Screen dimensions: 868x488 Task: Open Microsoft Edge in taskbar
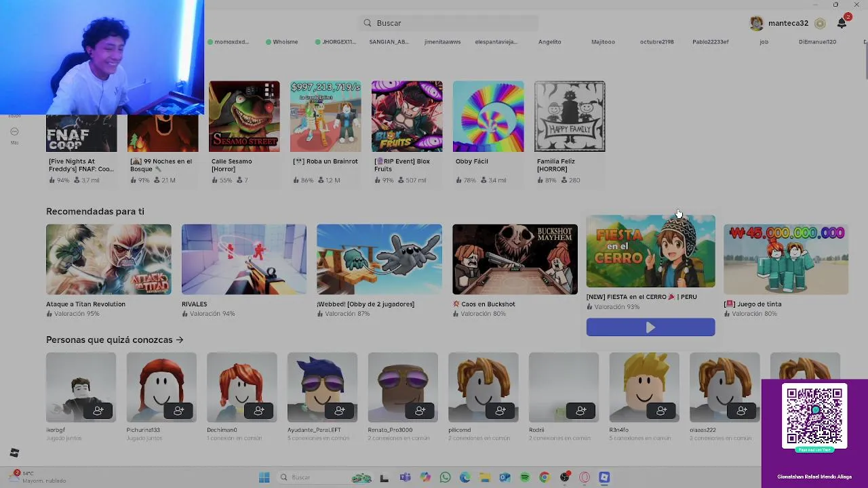(x=465, y=478)
